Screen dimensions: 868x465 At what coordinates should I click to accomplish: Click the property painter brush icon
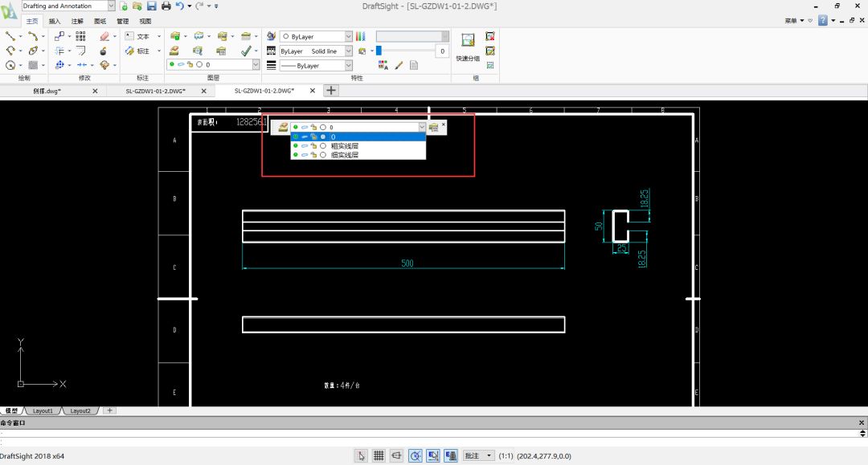[399, 65]
